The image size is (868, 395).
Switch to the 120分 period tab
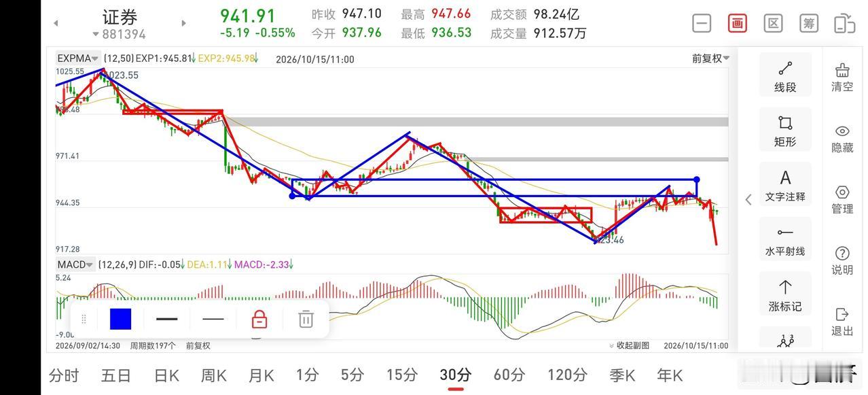point(568,375)
